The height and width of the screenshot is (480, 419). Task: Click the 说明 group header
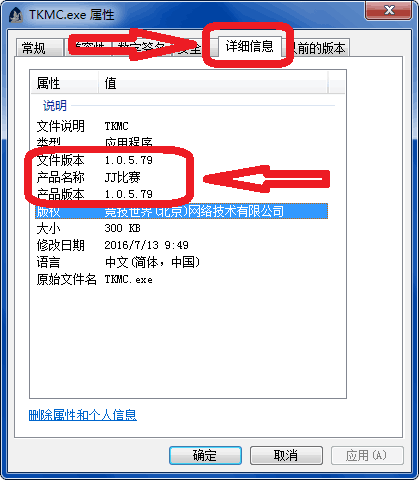point(55,106)
